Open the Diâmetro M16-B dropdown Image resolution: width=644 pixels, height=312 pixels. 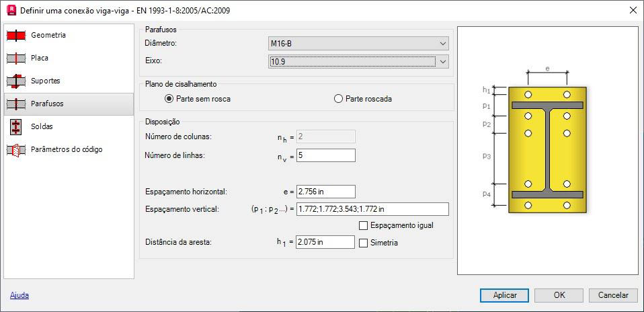358,43
